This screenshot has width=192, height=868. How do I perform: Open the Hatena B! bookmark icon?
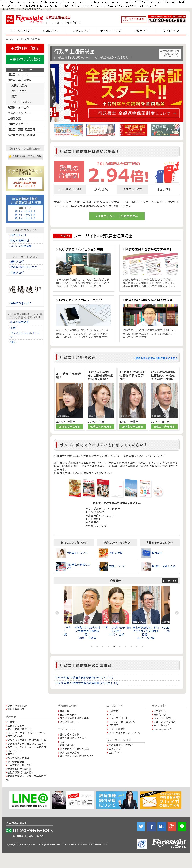(x=161, y=826)
